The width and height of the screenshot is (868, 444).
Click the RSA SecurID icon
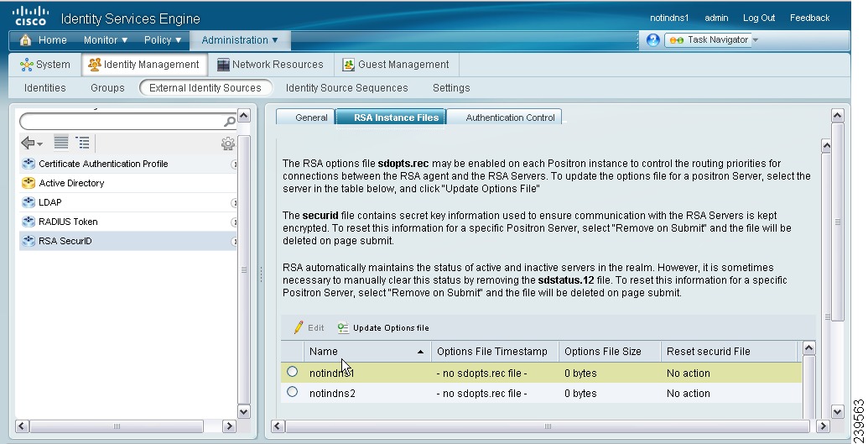(x=29, y=241)
